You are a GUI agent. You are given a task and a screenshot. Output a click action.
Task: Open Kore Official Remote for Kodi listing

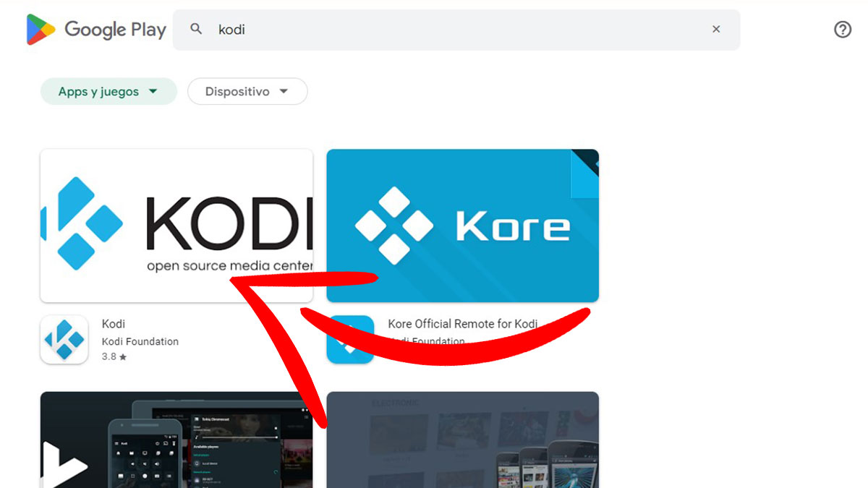463,323
